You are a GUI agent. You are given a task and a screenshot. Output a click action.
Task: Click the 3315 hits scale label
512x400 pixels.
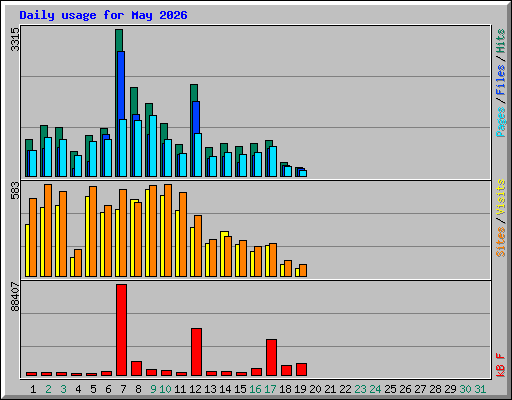(15, 39)
